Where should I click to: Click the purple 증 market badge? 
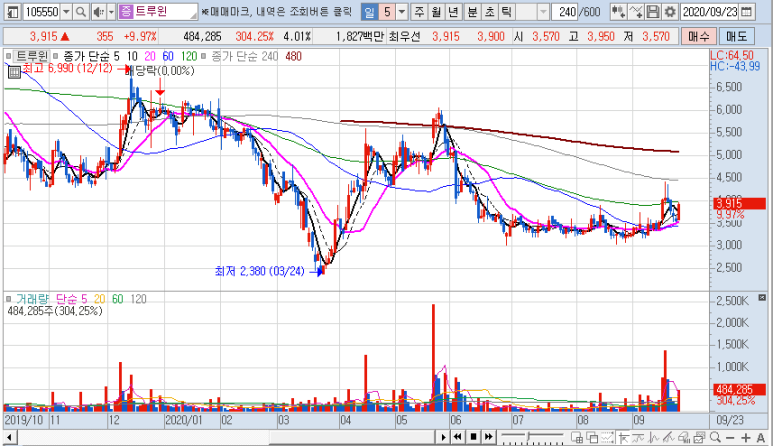coord(127,11)
